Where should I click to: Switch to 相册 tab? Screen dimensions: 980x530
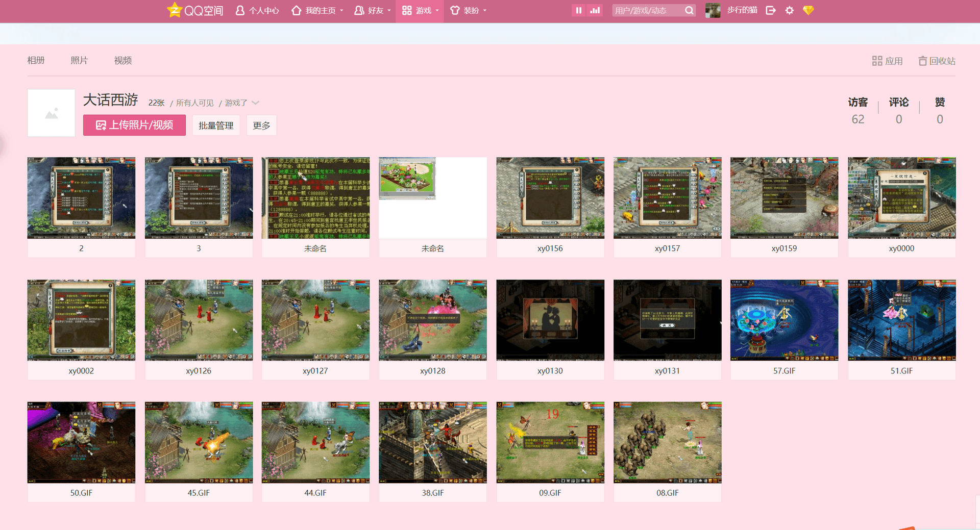[x=36, y=60]
